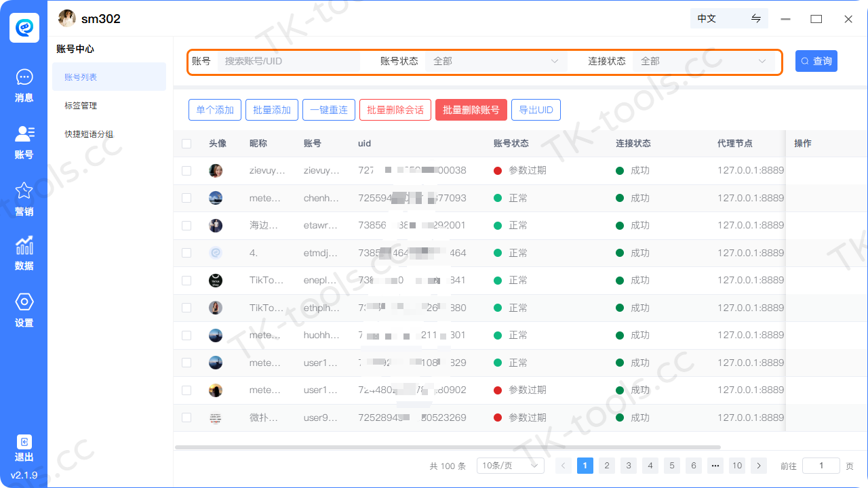
Task: Select 账号列表 in the side menu
Action: [x=109, y=77]
